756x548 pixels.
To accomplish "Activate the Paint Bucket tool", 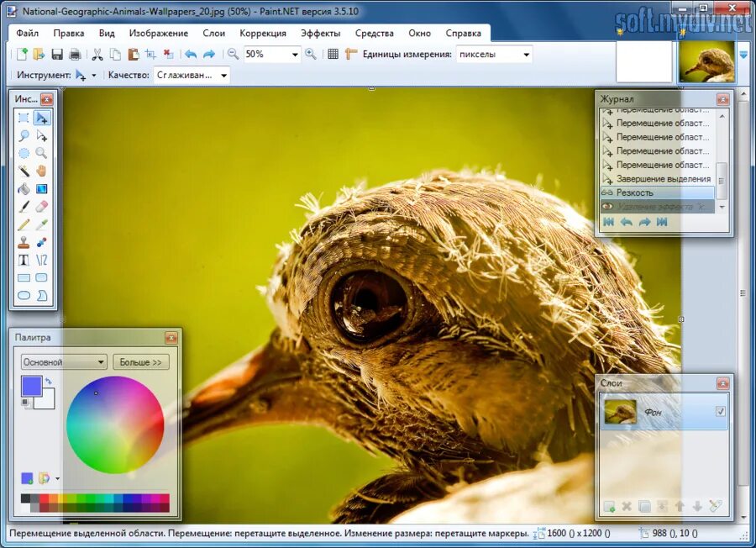I will (x=24, y=188).
